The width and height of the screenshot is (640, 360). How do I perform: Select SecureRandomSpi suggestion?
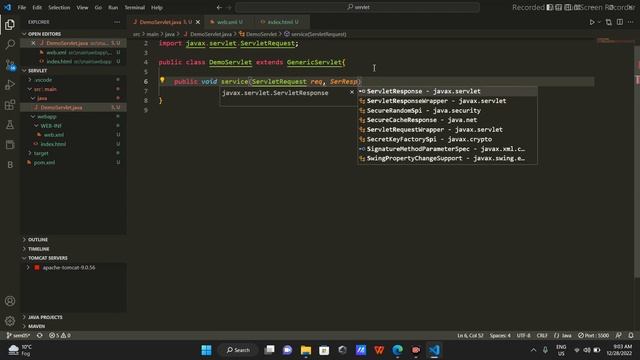pyautogui.click(x=447, y=111)
